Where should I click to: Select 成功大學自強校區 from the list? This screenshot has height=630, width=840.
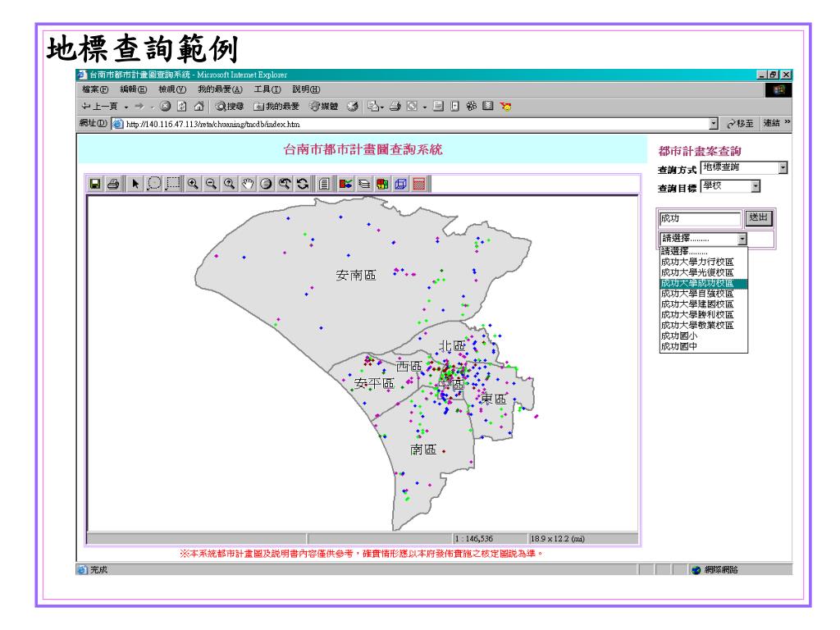click(x=703, y=294)
